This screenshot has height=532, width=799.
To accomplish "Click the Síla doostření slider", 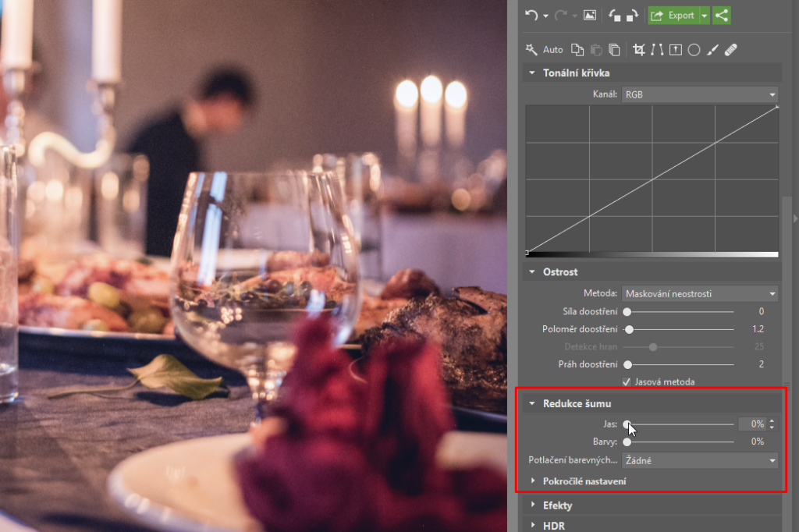I will point(679,311).
